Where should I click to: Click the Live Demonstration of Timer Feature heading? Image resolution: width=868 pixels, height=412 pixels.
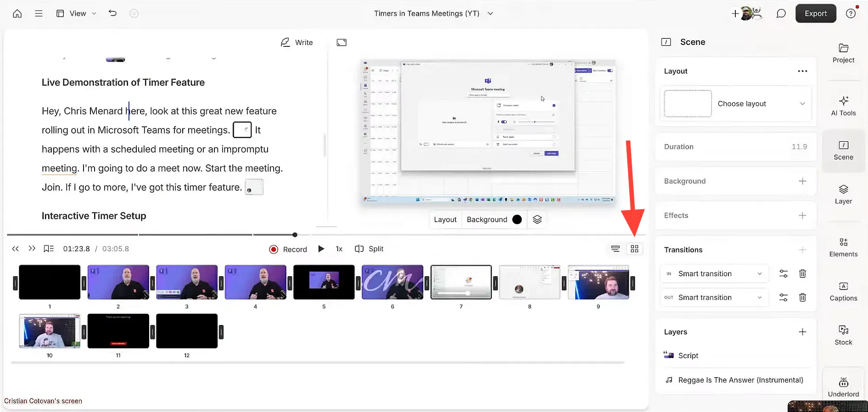(x=123, y=83)
